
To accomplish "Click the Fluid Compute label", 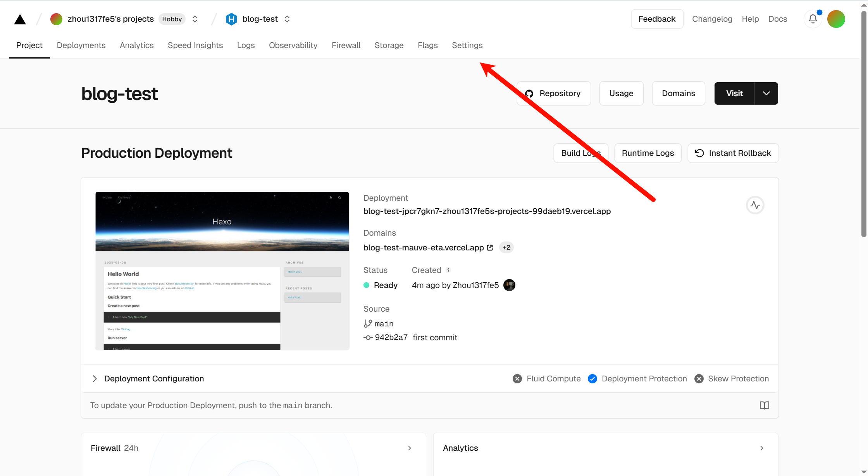I will [x=553, y=379].
